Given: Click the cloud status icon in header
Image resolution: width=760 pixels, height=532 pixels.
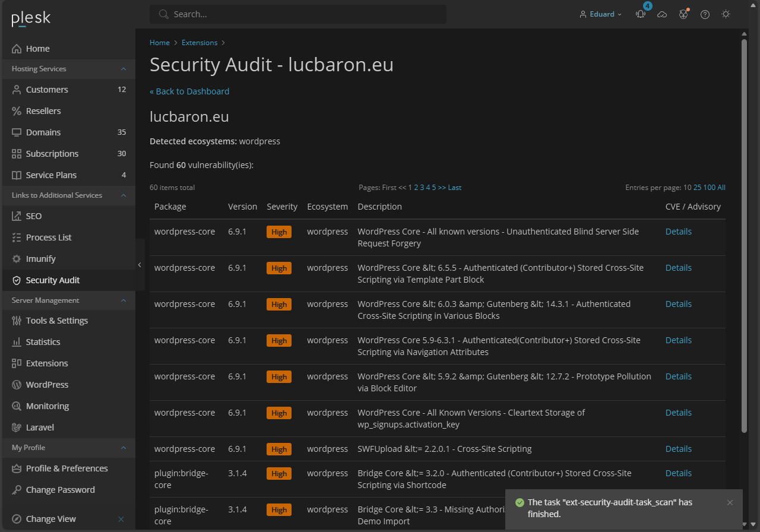Looking at the screenshot, I should (662, 14).
